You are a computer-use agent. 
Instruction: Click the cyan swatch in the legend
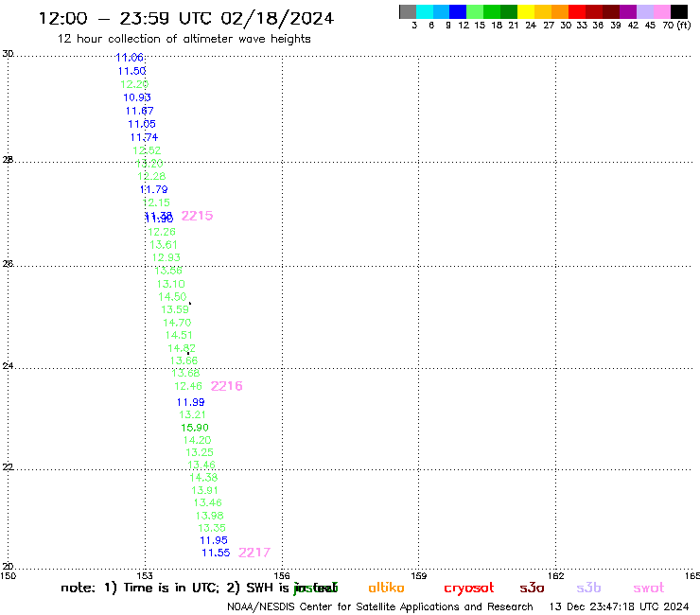pos(425,11)
